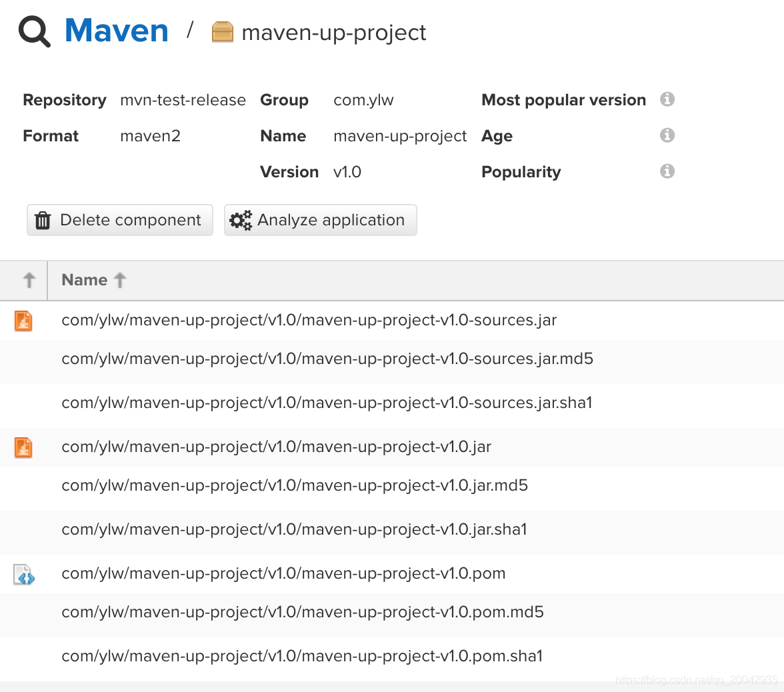Click the trash icon in Delete component
The image size is (784, 692).
tap(43, 220)
